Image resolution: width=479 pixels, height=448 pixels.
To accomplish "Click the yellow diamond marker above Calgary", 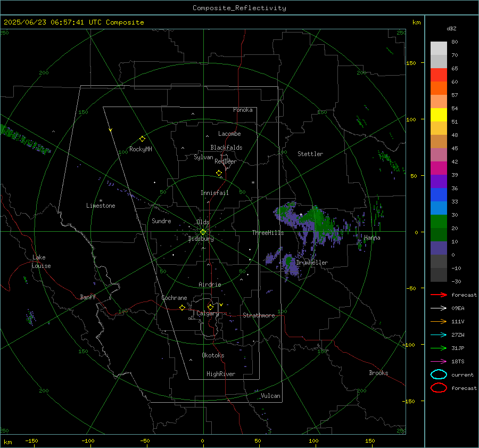I will pyautogui.click(x=210, y=307).
